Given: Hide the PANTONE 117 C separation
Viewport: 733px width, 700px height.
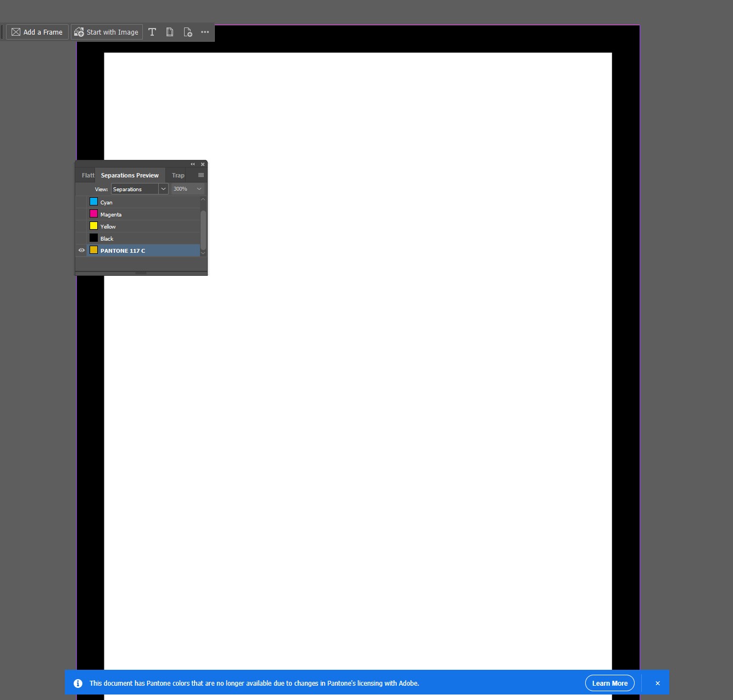Looking at the screenshot, I should pos(81,251).
